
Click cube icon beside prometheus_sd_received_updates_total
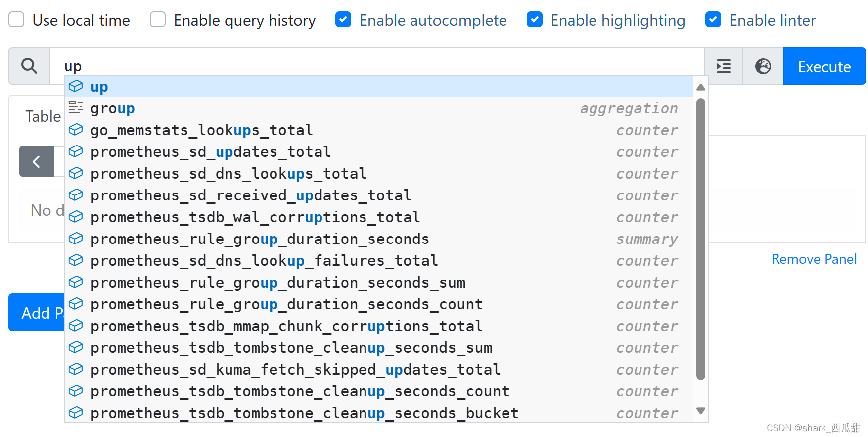tap(76, 195)
